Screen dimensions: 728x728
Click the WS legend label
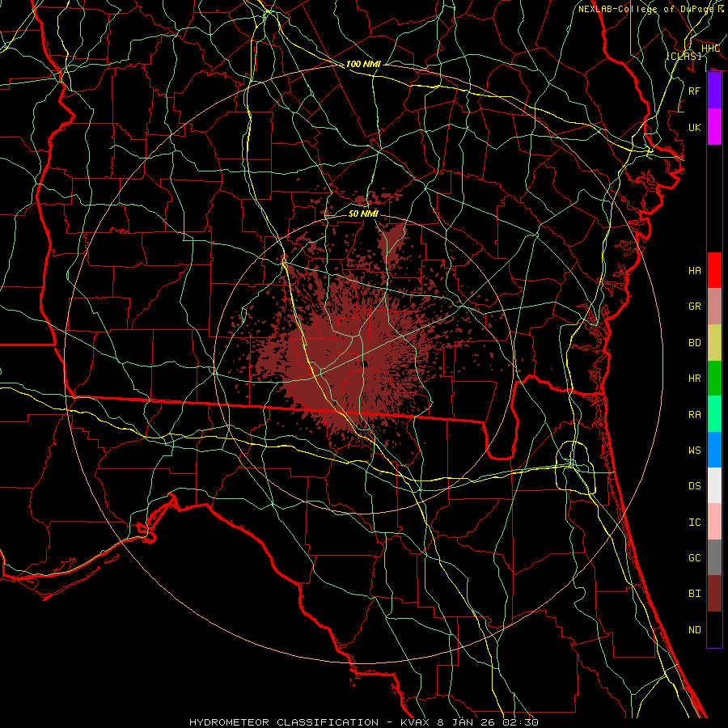click(694, 451)
